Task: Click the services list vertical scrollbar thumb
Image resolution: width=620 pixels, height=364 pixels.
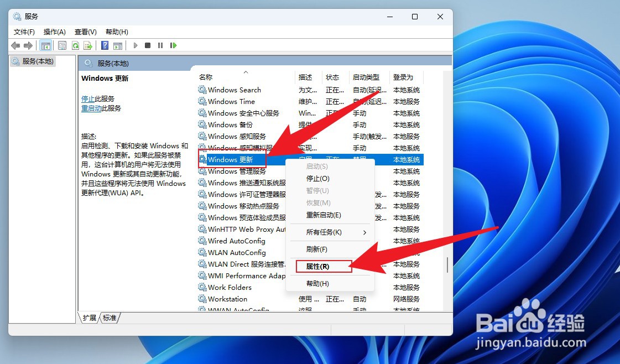Action: pyautogui.click(x=447, y=264)
